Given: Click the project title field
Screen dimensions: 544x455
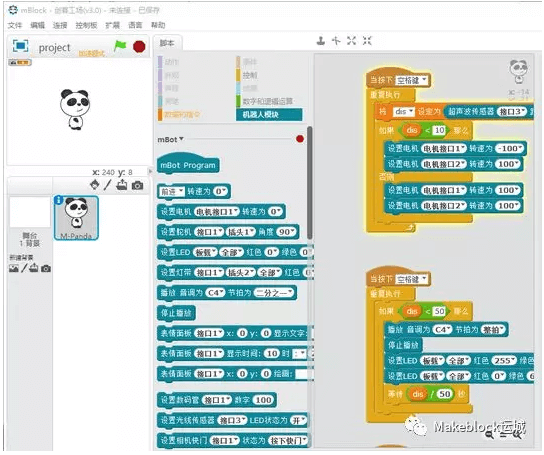Looking at the screenshot, I should (x=55, y=48).
